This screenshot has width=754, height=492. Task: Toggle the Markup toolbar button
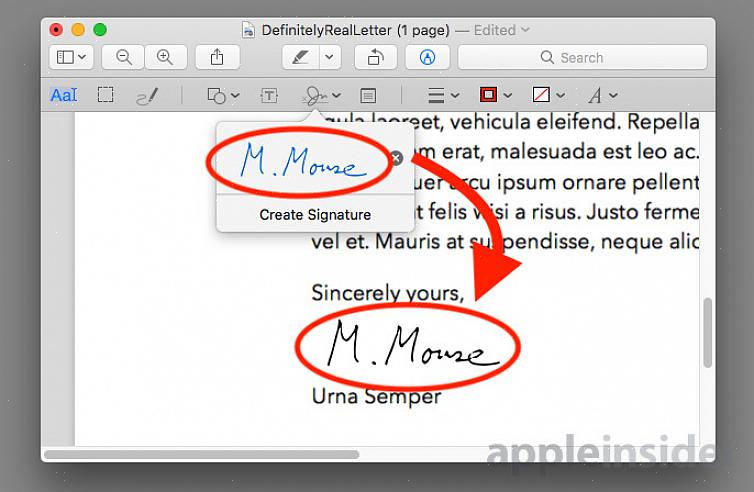click(x=427, y=58)
